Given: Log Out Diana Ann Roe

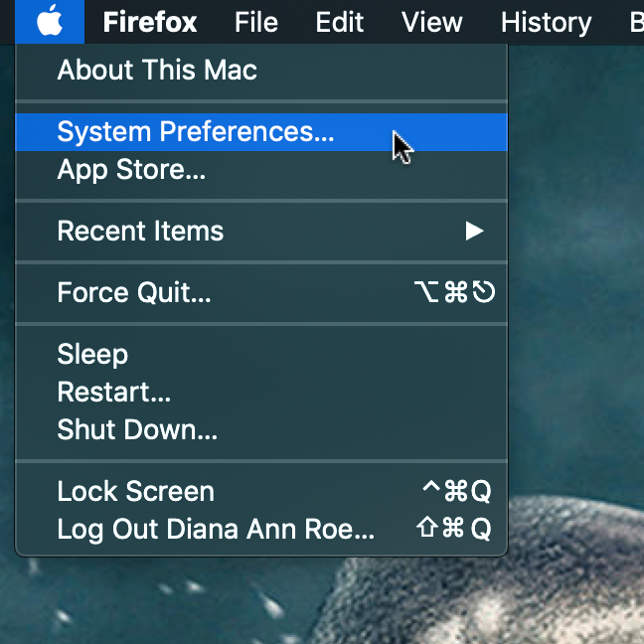Looking at the screenshot, I should click(216, 530).
